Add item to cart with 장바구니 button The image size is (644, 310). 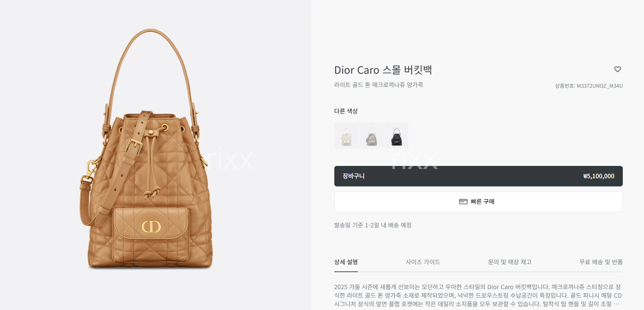tap(478, 176)
